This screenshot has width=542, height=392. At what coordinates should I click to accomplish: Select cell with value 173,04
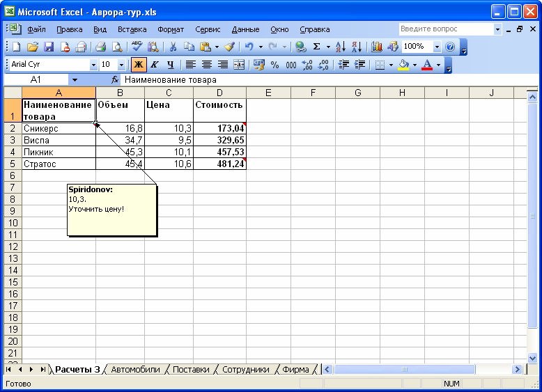[220, 129]
